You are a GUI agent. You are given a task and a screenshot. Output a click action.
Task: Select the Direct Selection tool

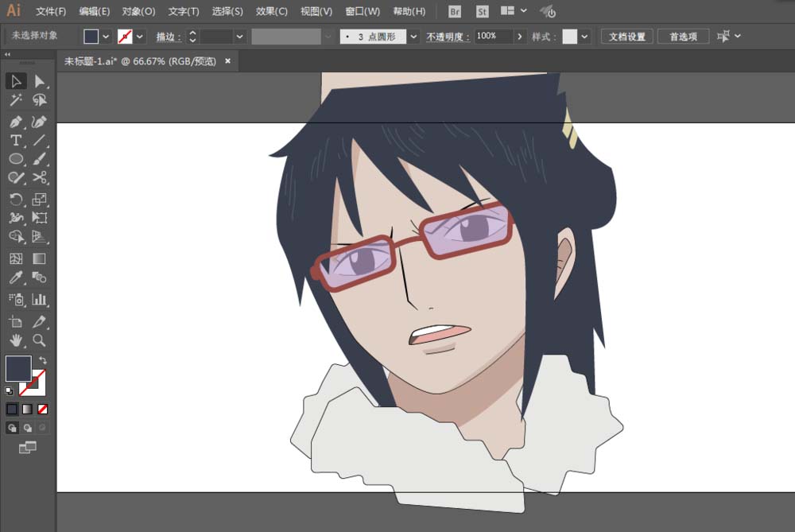click(x=40, y=81)
